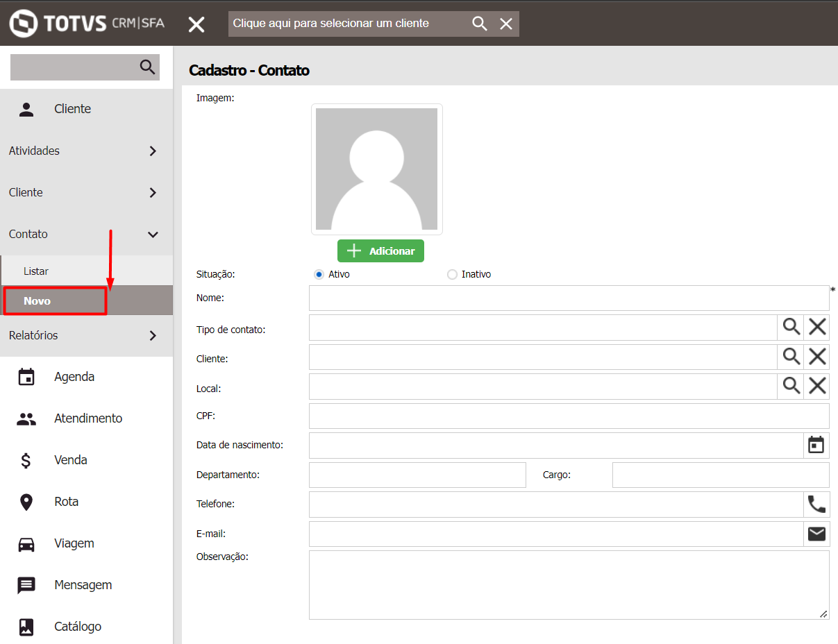Focus the CPF input field
The image size is (838, 644).
[x=569, y=416]
